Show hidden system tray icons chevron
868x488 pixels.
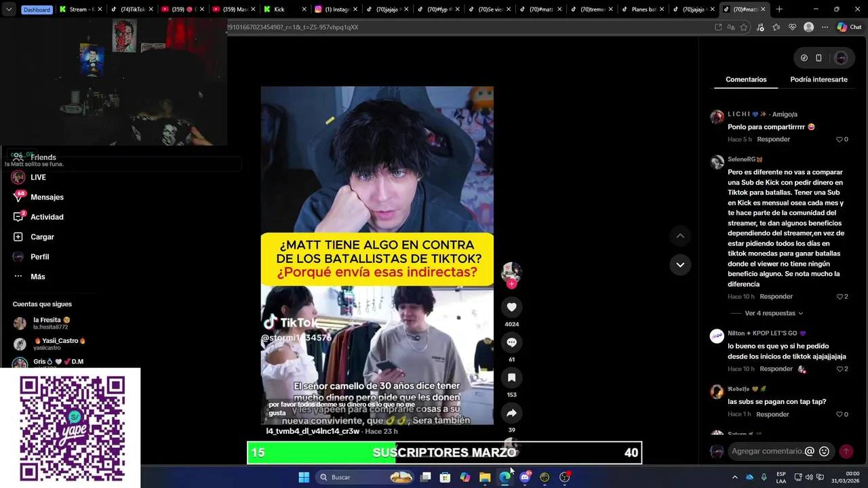(734, 477)
